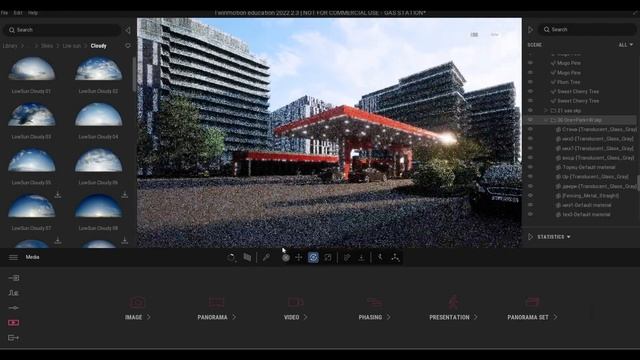Go to Library breadcrumb

tap(10, 46)
